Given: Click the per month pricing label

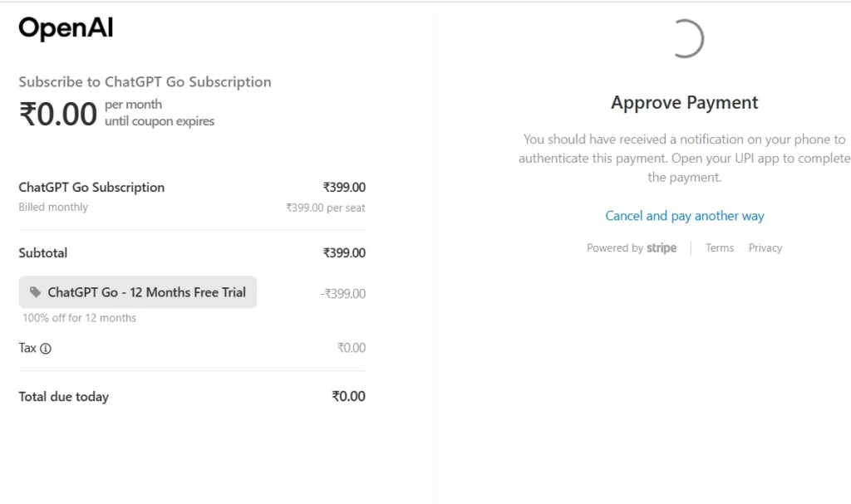Looking at the screenshot, I should point(134,104).
